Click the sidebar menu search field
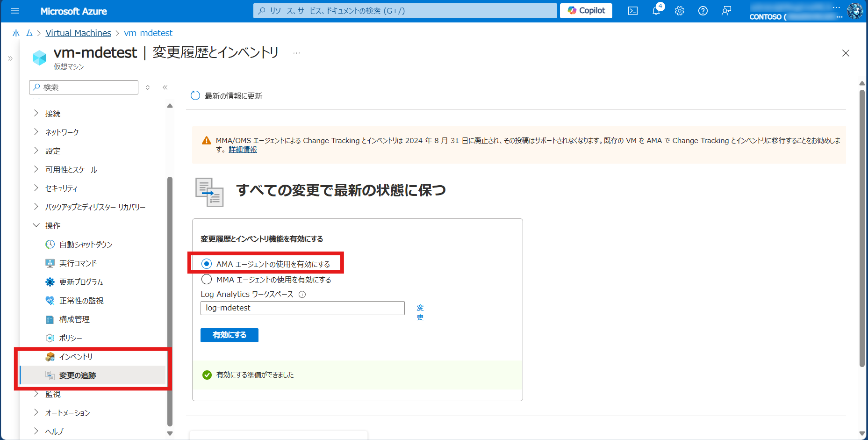The image size is (868, 440). coord(84,87)
